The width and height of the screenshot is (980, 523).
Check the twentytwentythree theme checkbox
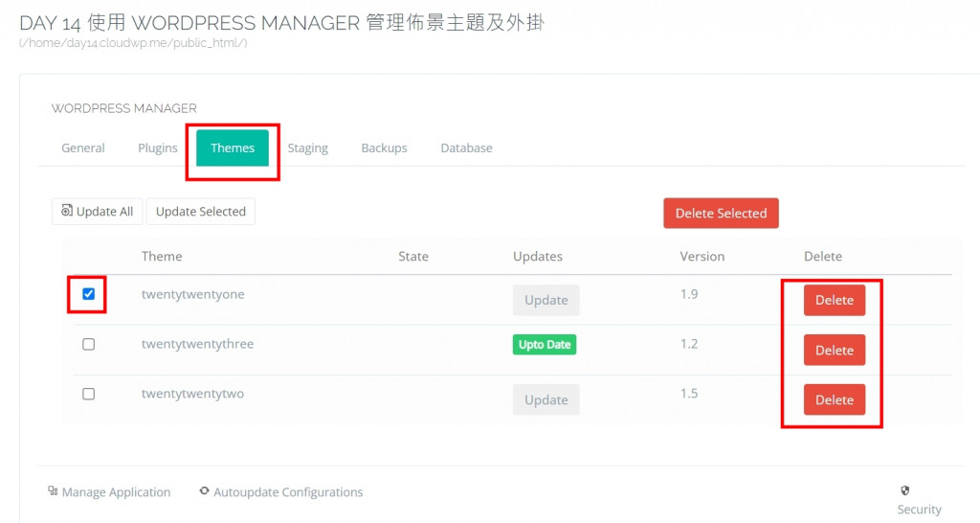point(89,344)
